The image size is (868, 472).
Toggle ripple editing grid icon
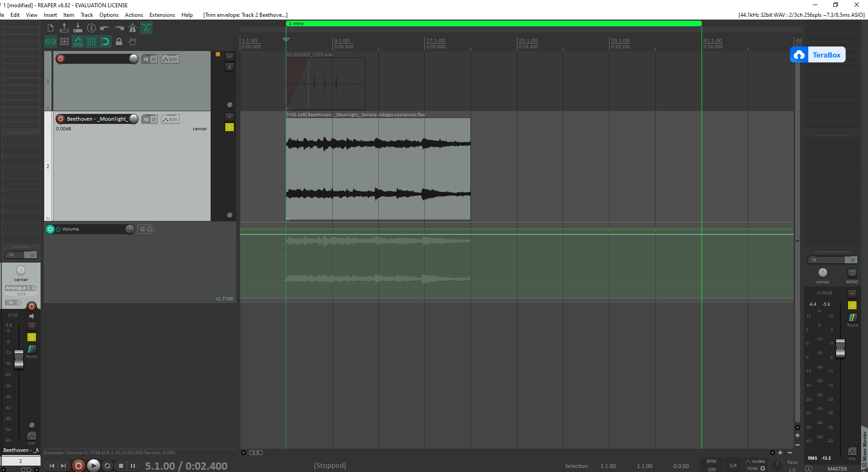(x=64, y=42)
